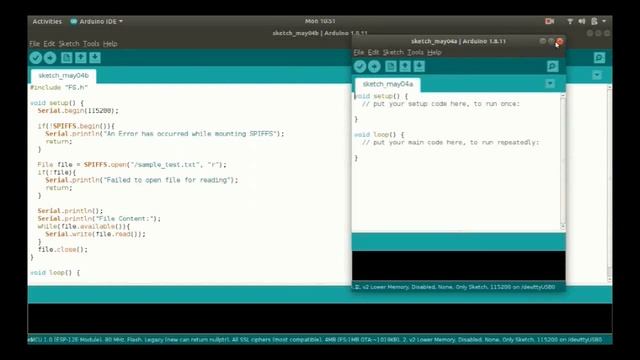Click New sketch icon in sketch_may04b window

coord(67,58)
